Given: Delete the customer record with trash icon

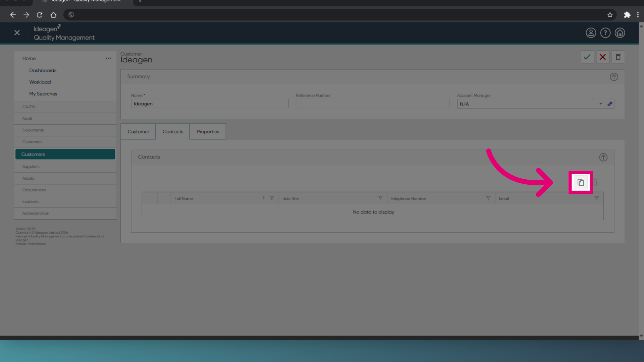Looking at the screenshot, I should tap(618, 57).
